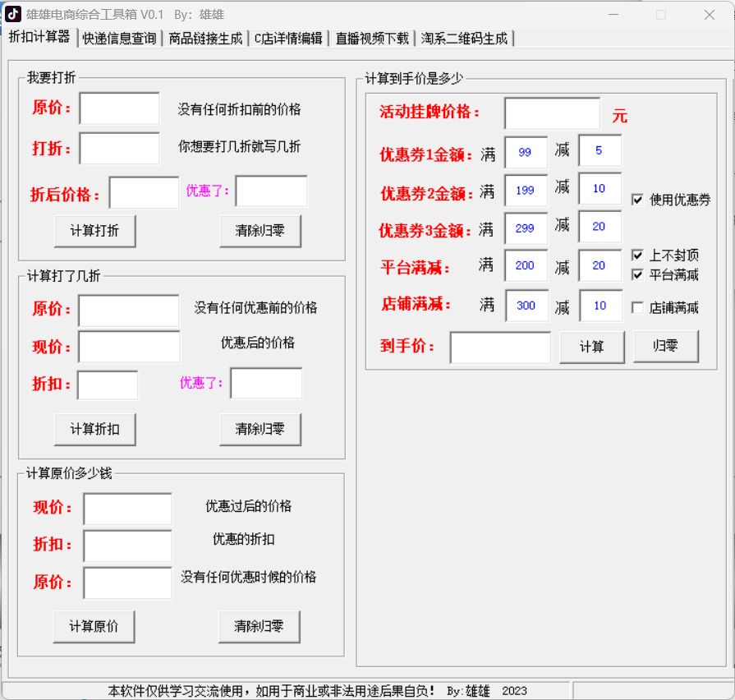The width and height of the screenshot is (735, 700).
Task: Click the 计算折扣 button
Action: 94,429
